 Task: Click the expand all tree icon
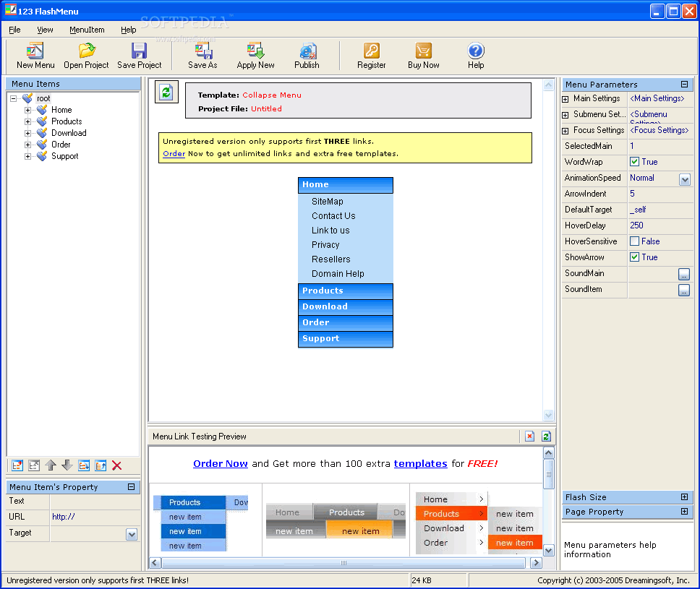click(x=84, y=465)
